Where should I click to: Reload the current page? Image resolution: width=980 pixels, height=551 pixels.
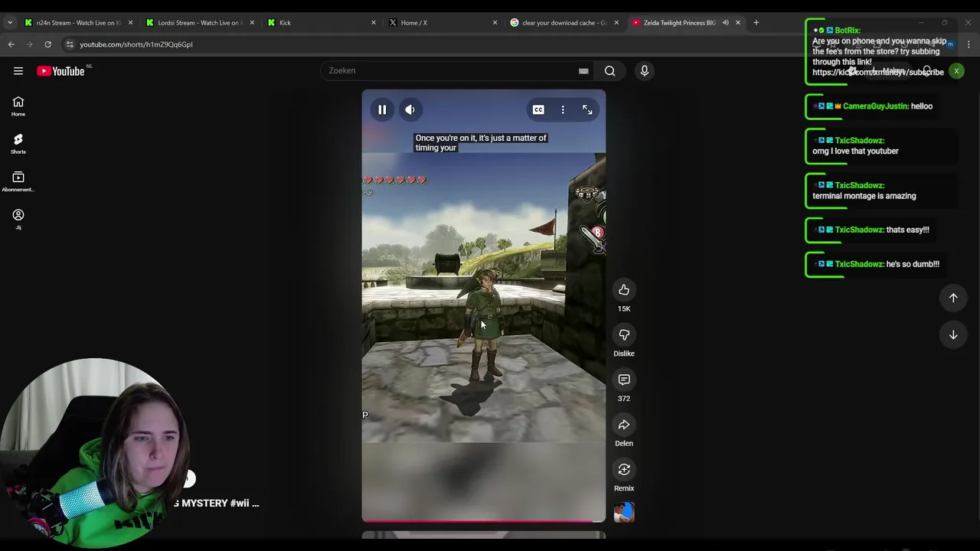pyautogui.click(x=47, y=44)
